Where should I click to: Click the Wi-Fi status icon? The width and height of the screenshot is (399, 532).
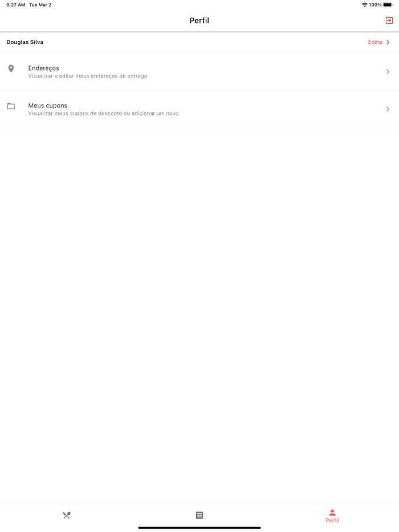[364, 5]
